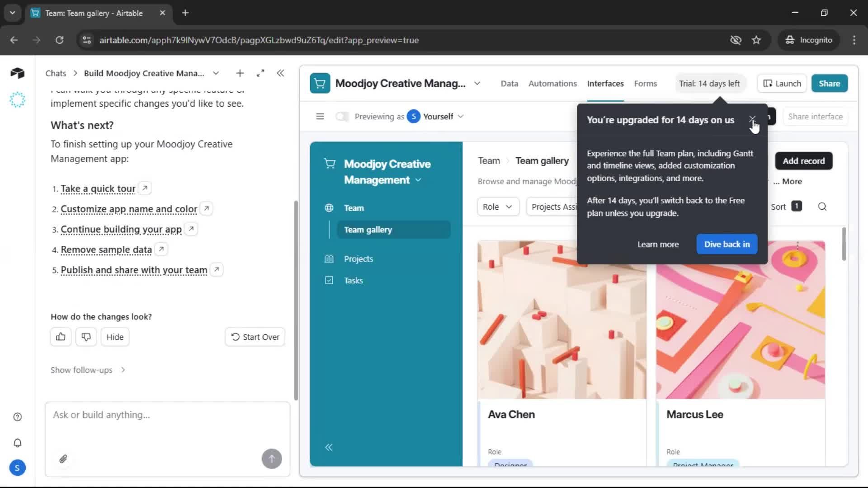Viewport: 868px width, 488px height.
Task: Open Previewing as Yourself dropdown
Action: [435, 117]
